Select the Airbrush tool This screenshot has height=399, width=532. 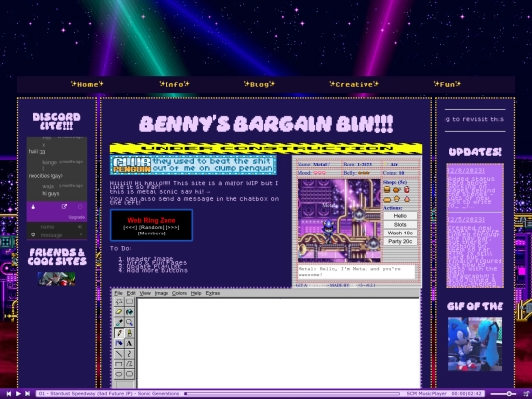click(x=119, y=344)
